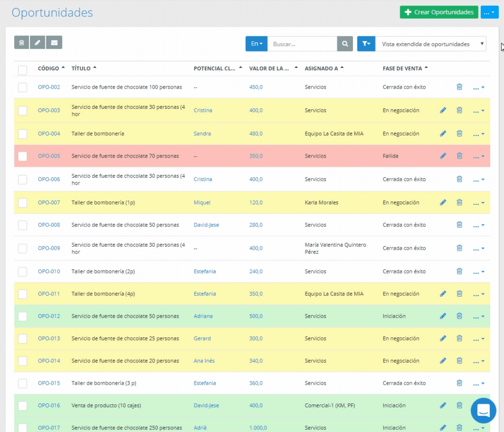504x432 pixels.
Task: Select the OPO-005 row checkbox
Action: (23, 156)
